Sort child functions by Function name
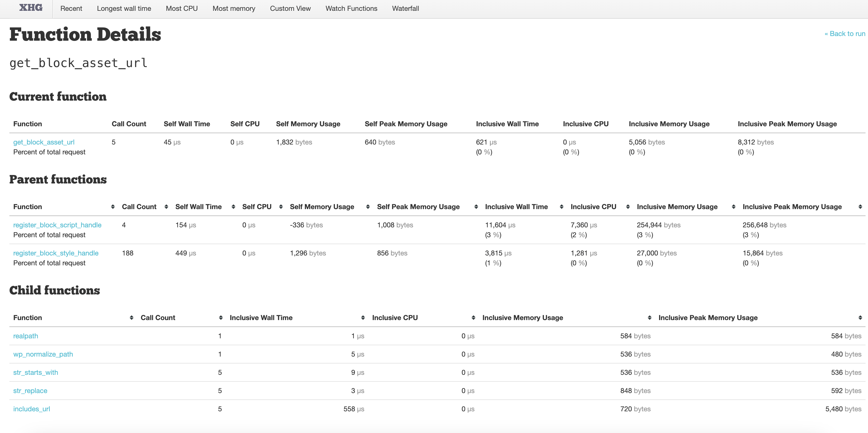This screenshot has width=868, height=433. pos(28,318)
